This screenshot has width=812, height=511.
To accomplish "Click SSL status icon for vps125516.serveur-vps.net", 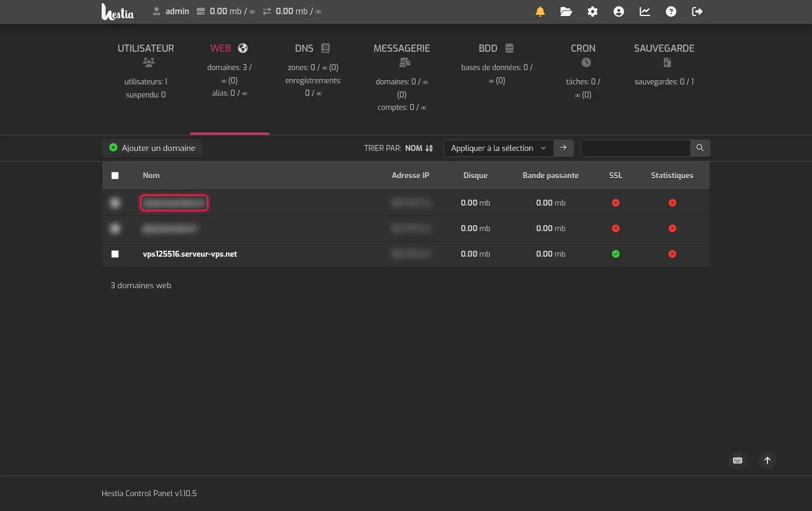I will point(616,254).
